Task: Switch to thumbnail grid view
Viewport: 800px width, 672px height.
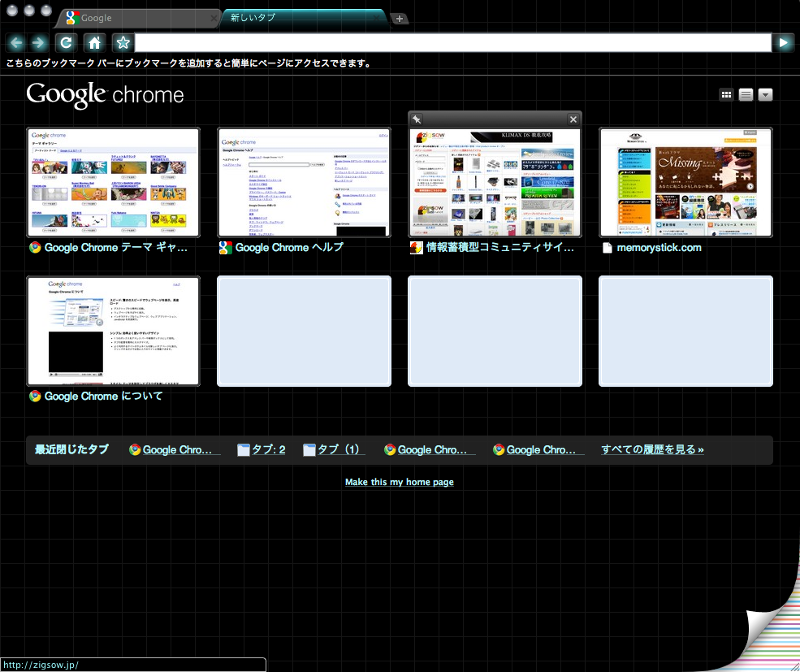Action: coord(727,94)
